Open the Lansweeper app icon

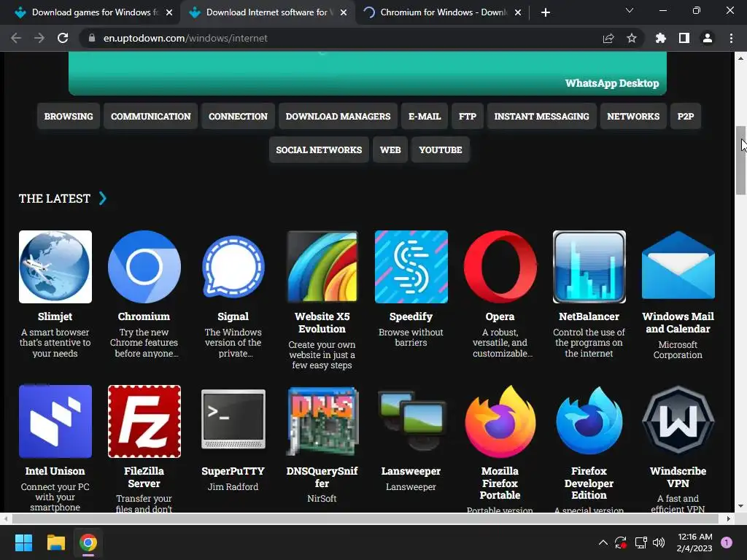(411, 421)
